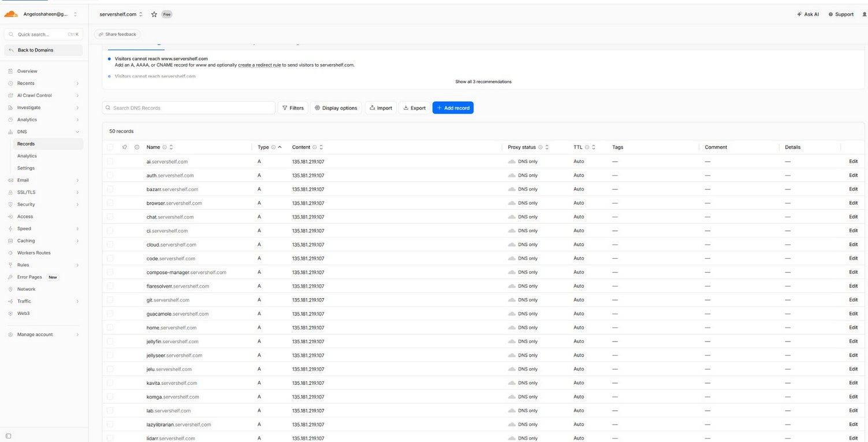Screen dimensions: 868x442
Task: Open the user profile icon
Action: coord(864,14)
